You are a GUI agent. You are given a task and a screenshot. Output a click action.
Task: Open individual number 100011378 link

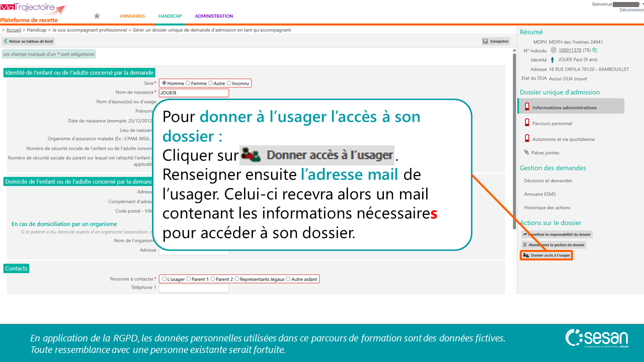point(570,50)
